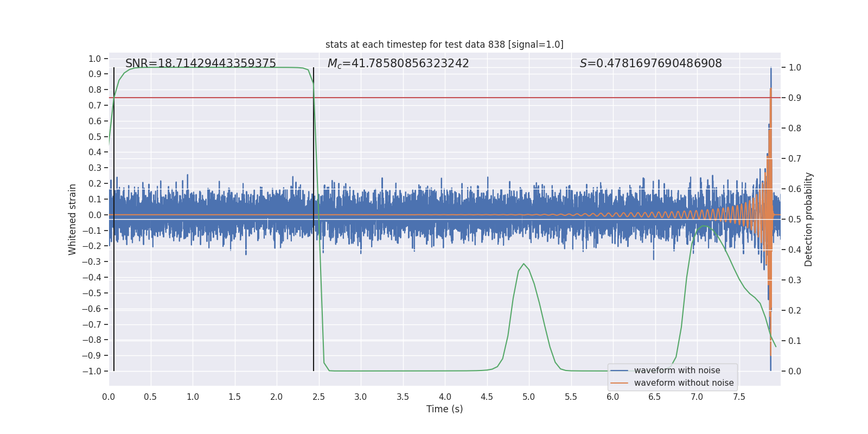Click the 0.6 tick on the Detection probability axis
This screenshot has width=868, height=434.
coord(795,189)
